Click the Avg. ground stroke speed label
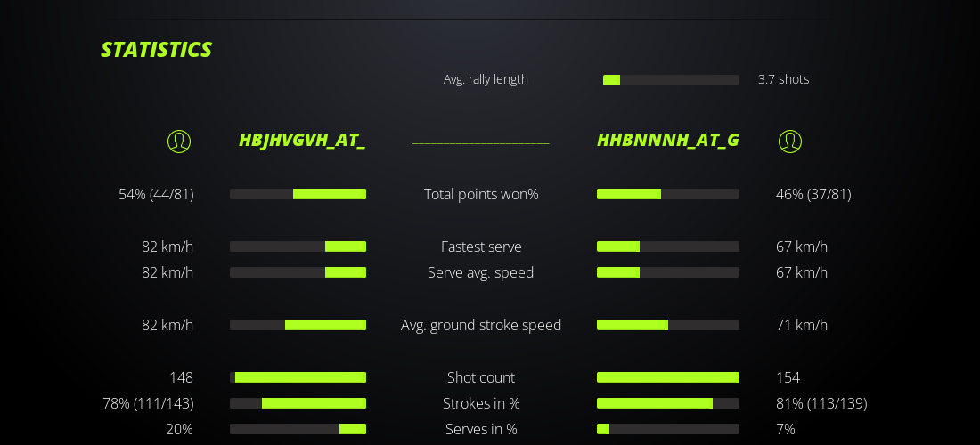980x445 pixels. pyautogui.click(x=481, y=325)
